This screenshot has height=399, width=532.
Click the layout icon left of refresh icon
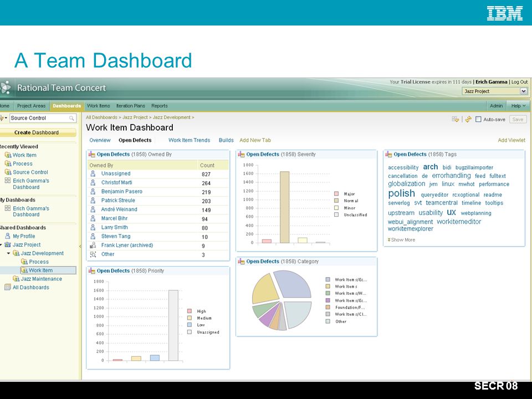[x=456, y=119]
